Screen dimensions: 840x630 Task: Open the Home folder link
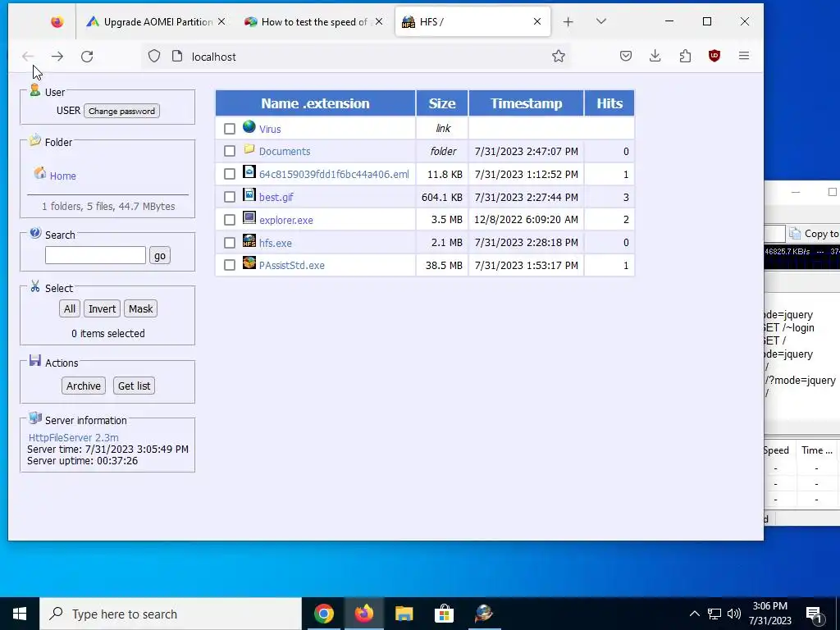coord(62,176)
